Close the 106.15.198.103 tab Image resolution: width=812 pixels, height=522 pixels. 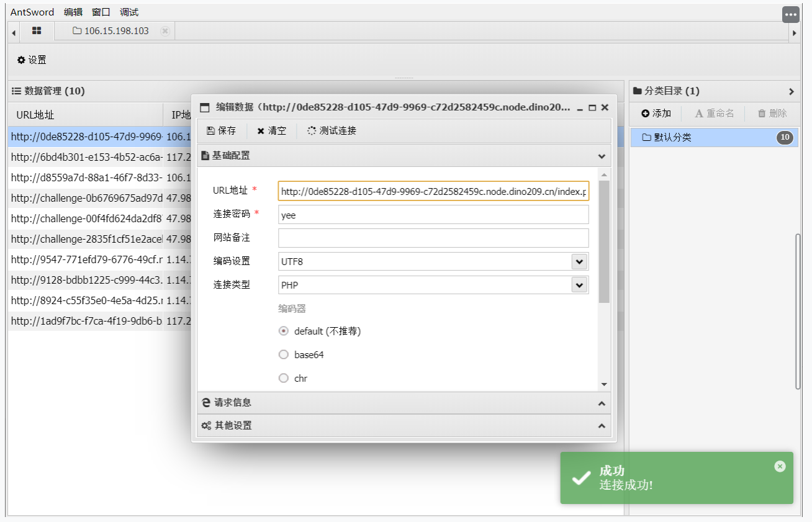[165, 31]
